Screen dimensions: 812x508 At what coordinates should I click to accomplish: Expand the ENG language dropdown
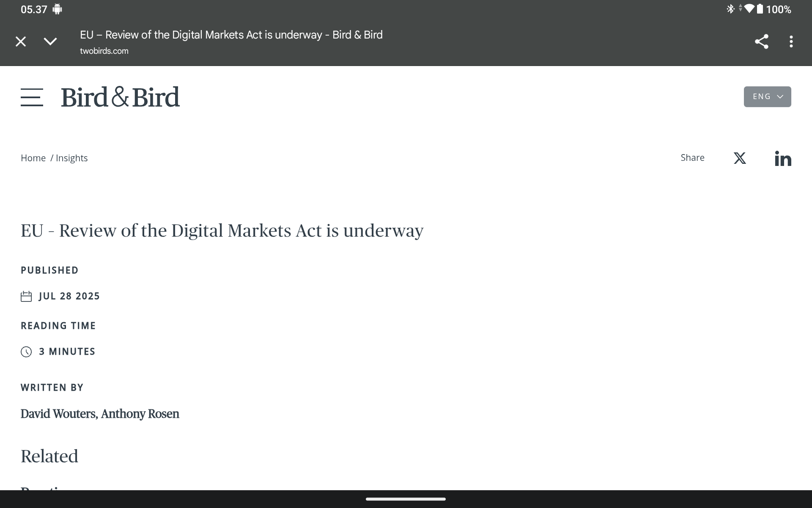pos(767,97)
